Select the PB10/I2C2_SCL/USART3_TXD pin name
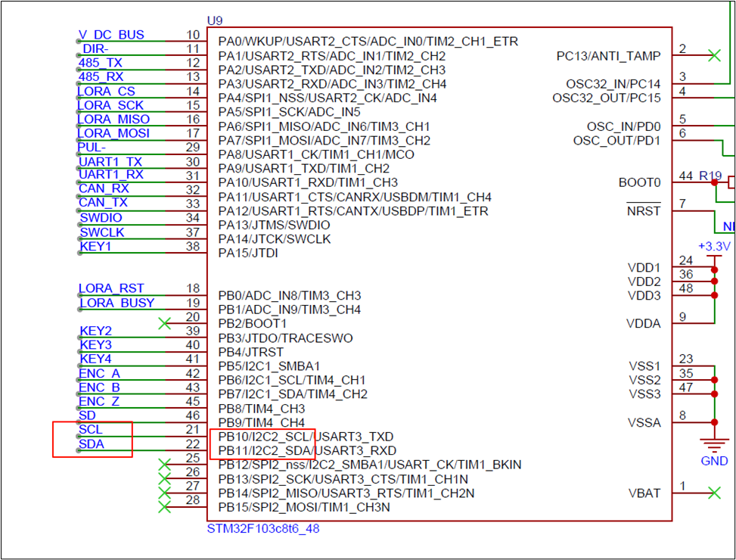 click(306, 437)
